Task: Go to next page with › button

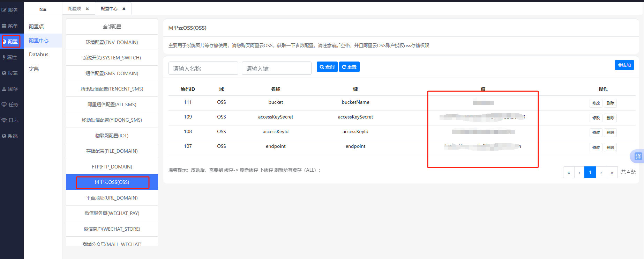Action: point(601,172)
